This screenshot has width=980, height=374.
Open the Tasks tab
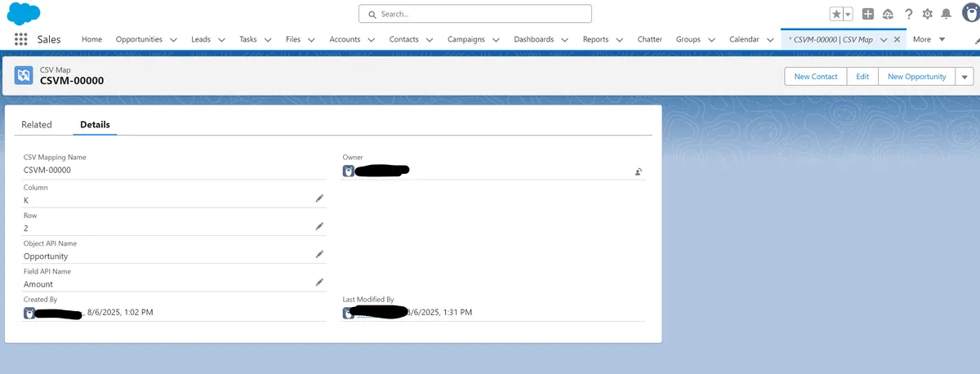coord(248,39)
